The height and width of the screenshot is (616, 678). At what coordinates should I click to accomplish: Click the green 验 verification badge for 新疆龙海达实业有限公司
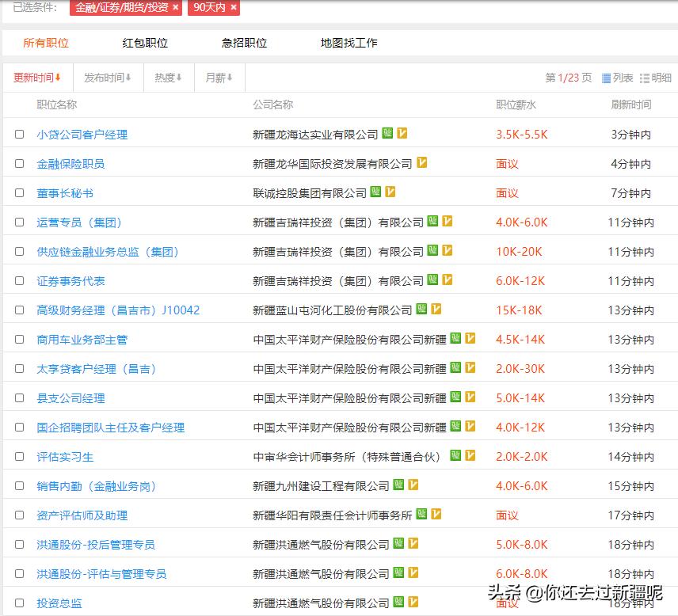click(386, 134)
